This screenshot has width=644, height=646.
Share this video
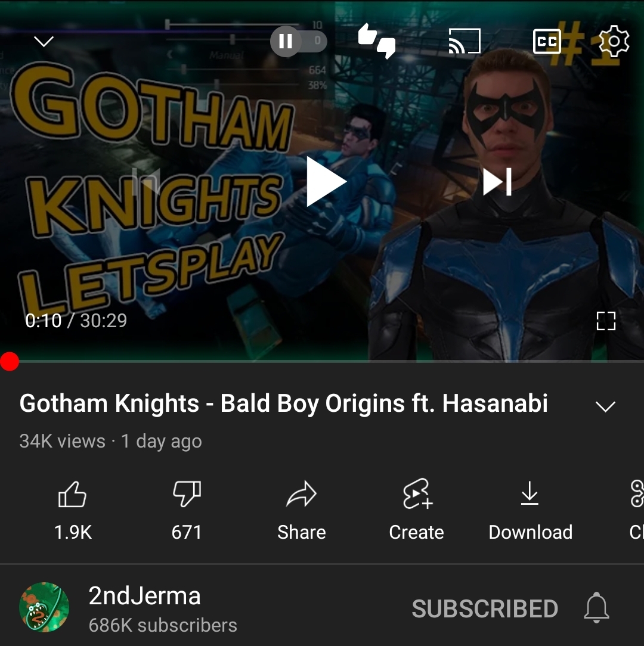point(301,510)
